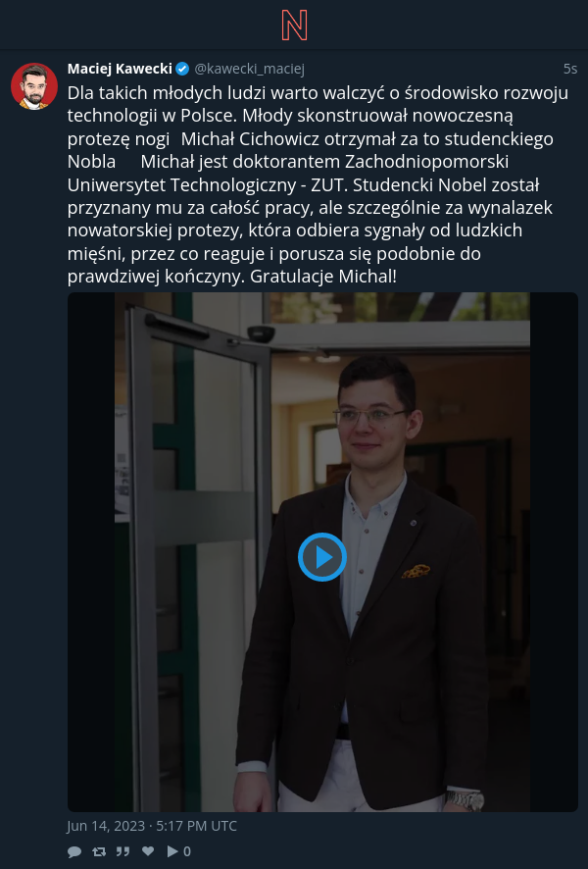Click the video thumbnail of man in blazer
Viewport: 588px width, 869px height.
coord(322,552)
